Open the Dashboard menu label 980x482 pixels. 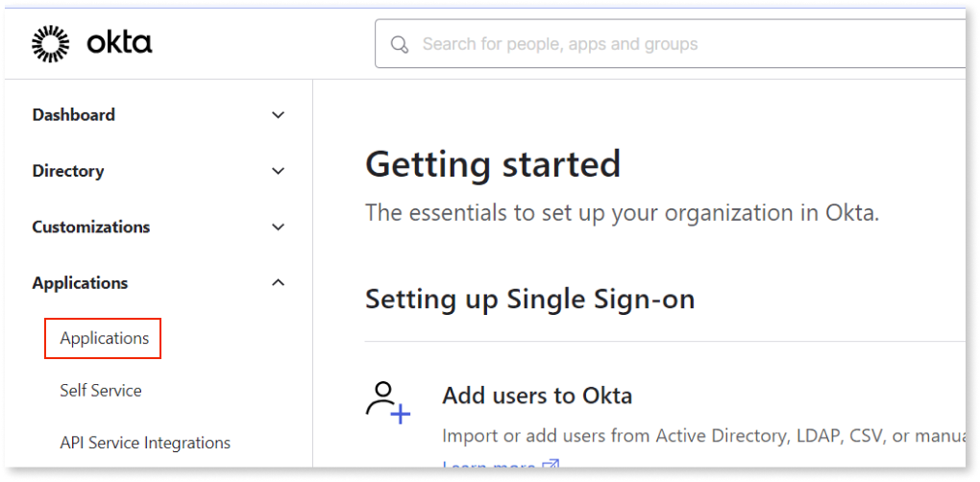(74, 115)
